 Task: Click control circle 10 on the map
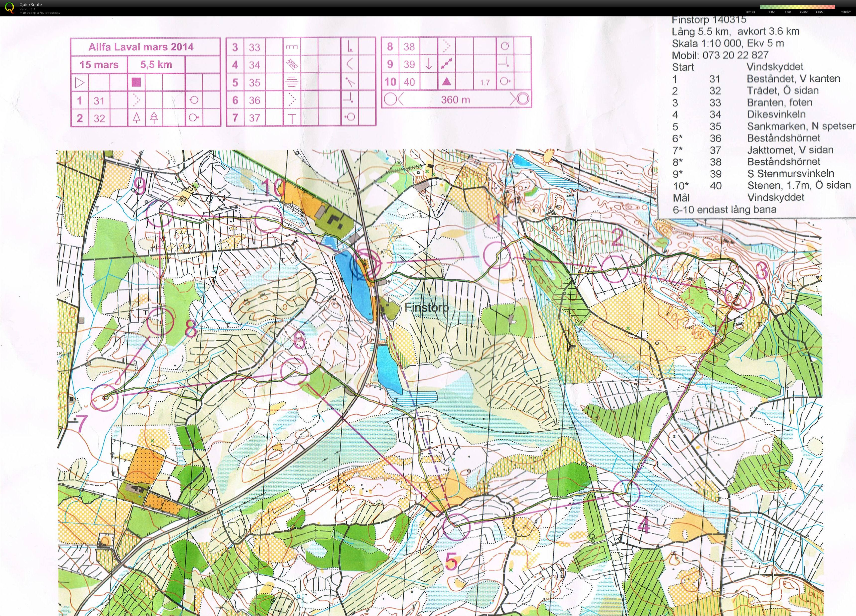click(x=268, y=219)
